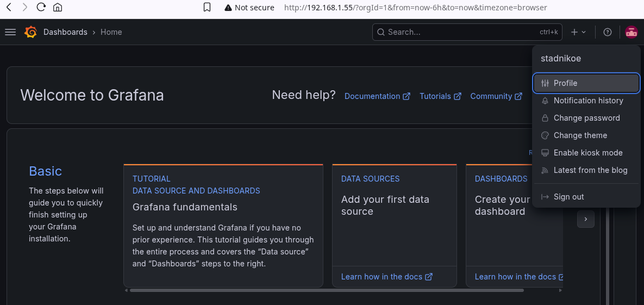Focus the Search... field
Image resolution: width=644 pixels, height=305 pixels.
click(x=467, y=32)
